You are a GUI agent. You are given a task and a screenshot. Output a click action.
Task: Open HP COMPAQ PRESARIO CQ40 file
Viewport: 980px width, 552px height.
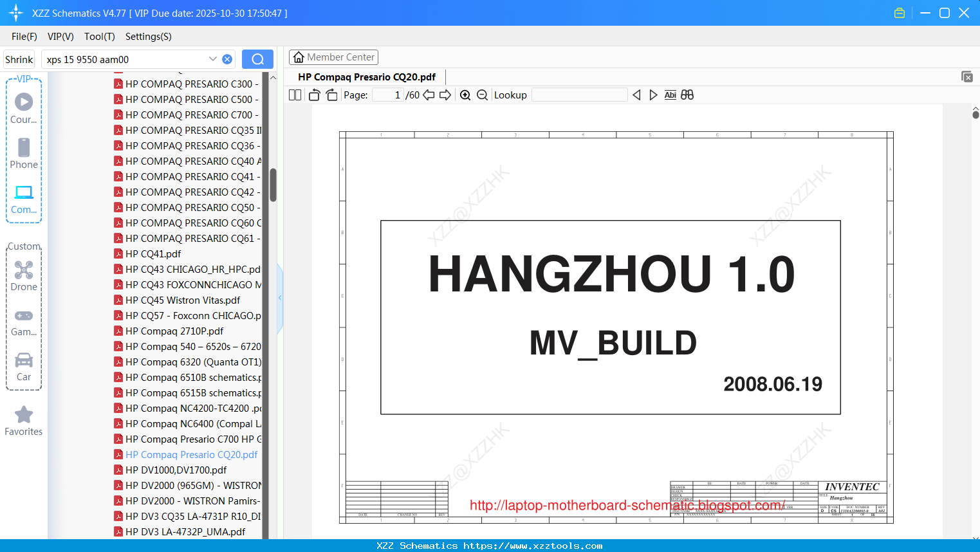(x=187, y=161)
